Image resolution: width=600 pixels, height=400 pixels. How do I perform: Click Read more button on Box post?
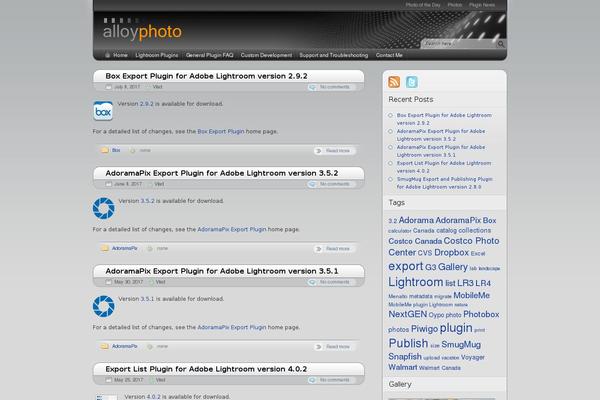tap(334, 151)
